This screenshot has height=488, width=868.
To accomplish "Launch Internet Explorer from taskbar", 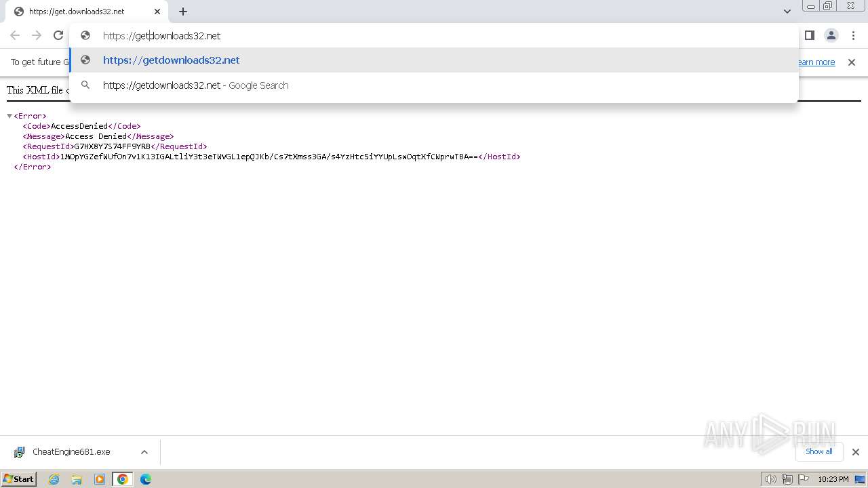I will pyautogui.click(x=54, y=479).
